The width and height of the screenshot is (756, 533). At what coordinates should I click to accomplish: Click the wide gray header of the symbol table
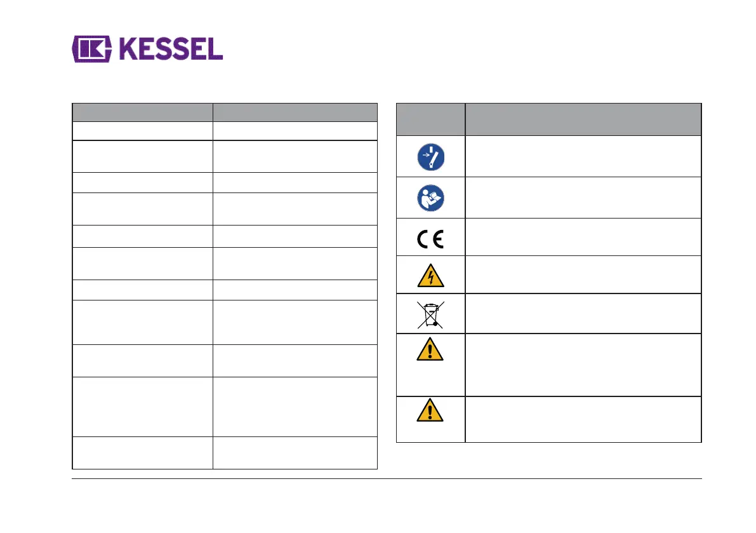pos(583,119)
